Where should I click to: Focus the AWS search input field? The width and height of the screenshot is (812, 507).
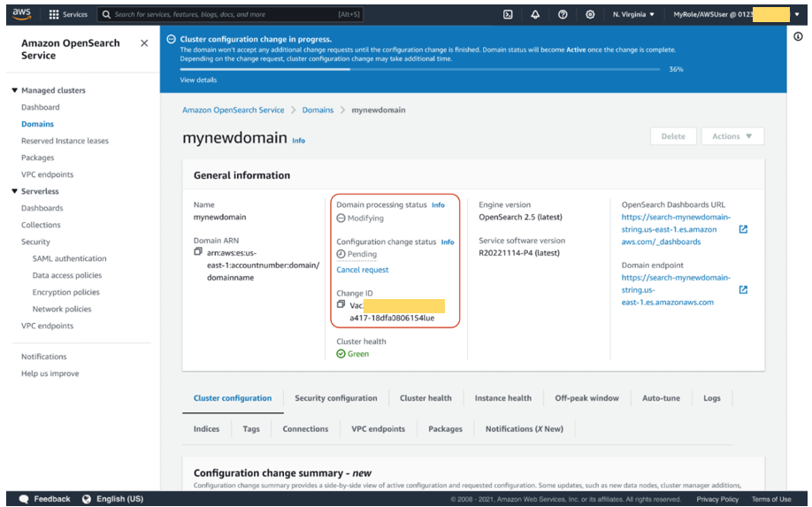pos(230,14)
